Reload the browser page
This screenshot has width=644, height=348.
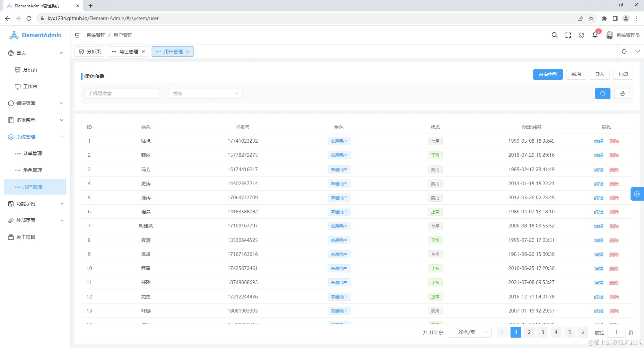(x=29, y=18)
